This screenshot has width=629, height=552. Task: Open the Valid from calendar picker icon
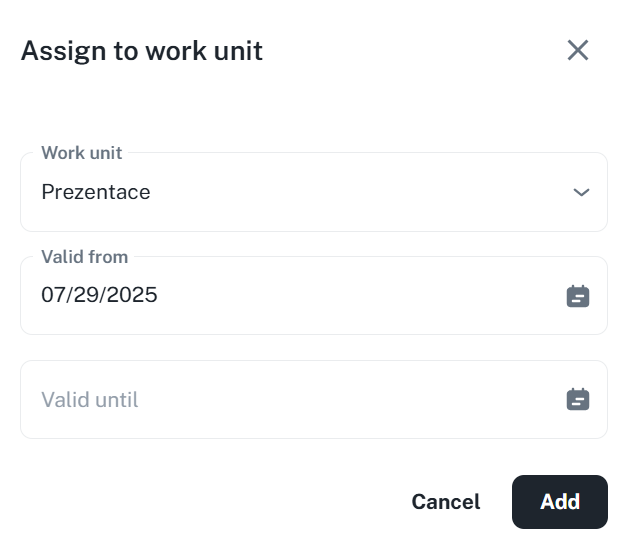[x=578, y=296]
